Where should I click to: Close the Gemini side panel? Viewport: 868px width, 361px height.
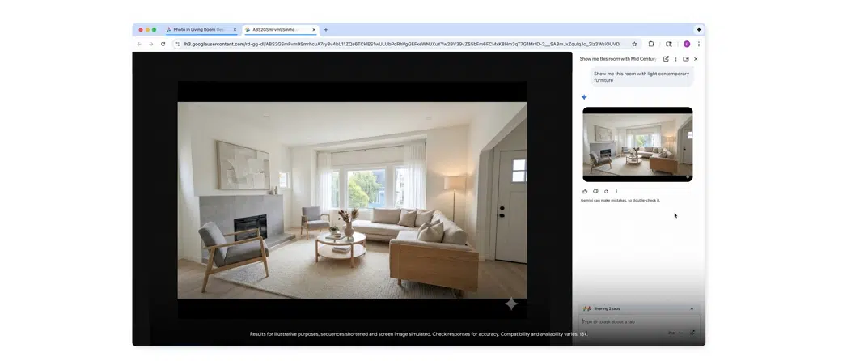click(696, 59)
